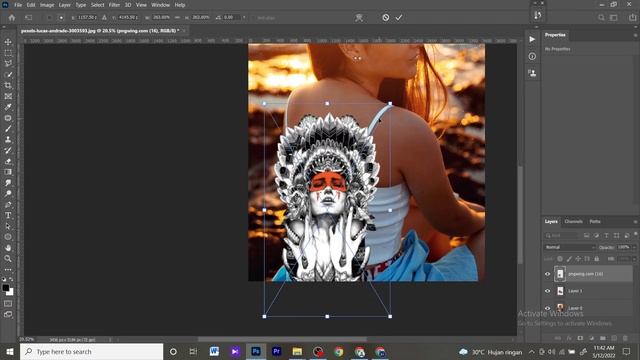Click the foreground color swatch
Image resolution: width=640 pixels, height=360 pixels.
(6, 288)
